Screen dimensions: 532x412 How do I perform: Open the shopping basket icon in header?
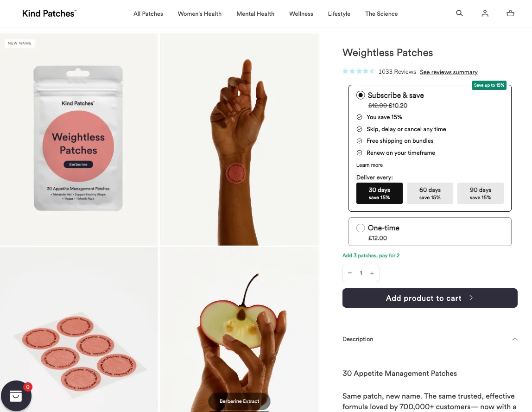[x=510, y=13]
